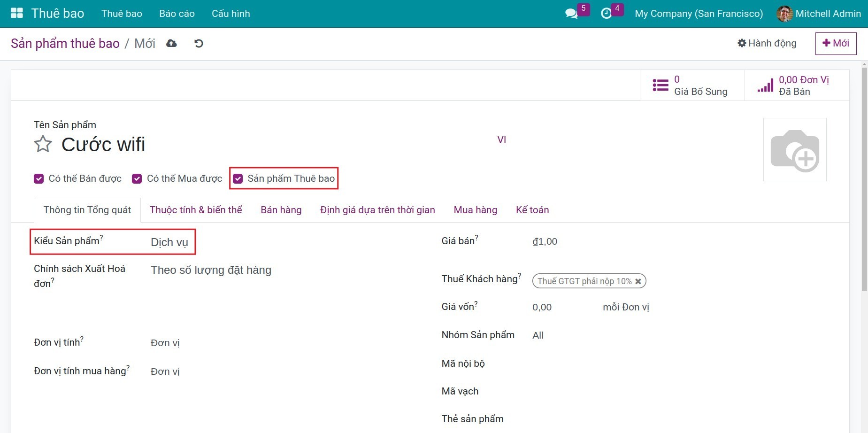Expand the Chính sách Xuất Hoá đơn dropdown
This screenshot has height=433, width=868.
coord(211,270)
